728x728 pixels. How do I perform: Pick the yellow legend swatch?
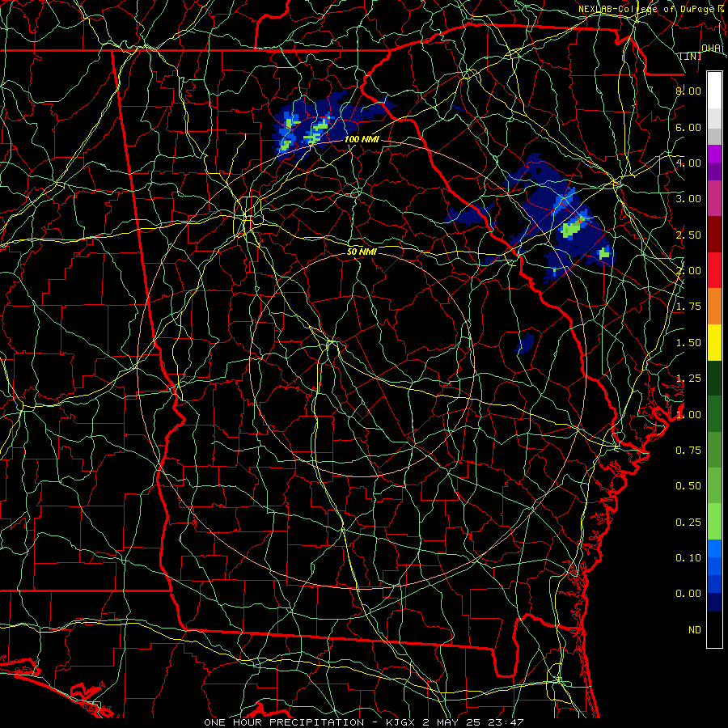[x=714, y=341]
